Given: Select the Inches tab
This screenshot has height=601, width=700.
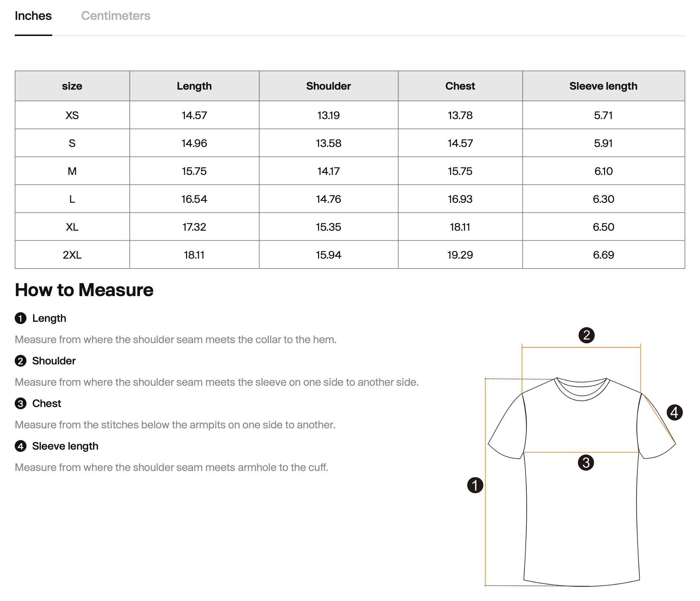Looking at the screenshot, I should click(x=33, y=16).
